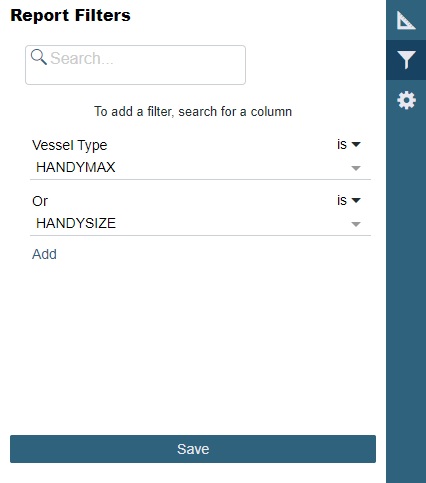Open the Vessel Type 'is' operator dropdown
The image size is (426, 483).
coord(349,144)
